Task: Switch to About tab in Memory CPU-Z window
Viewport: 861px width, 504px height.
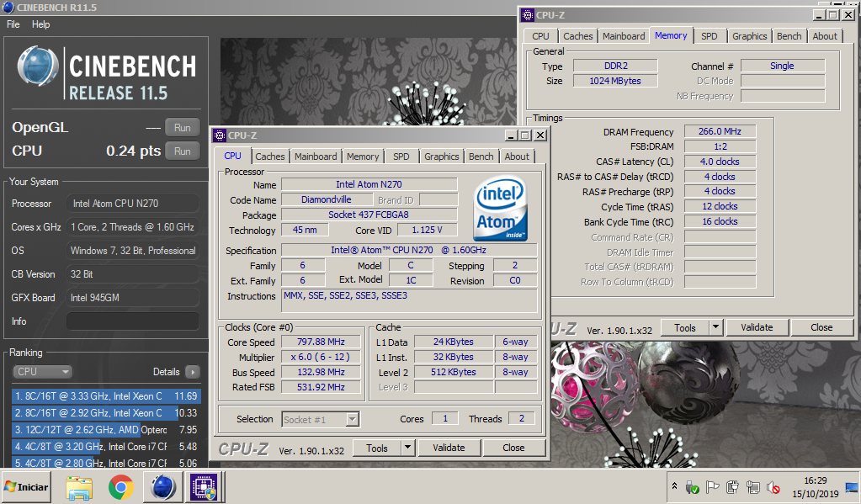Action: coord(825,36)
